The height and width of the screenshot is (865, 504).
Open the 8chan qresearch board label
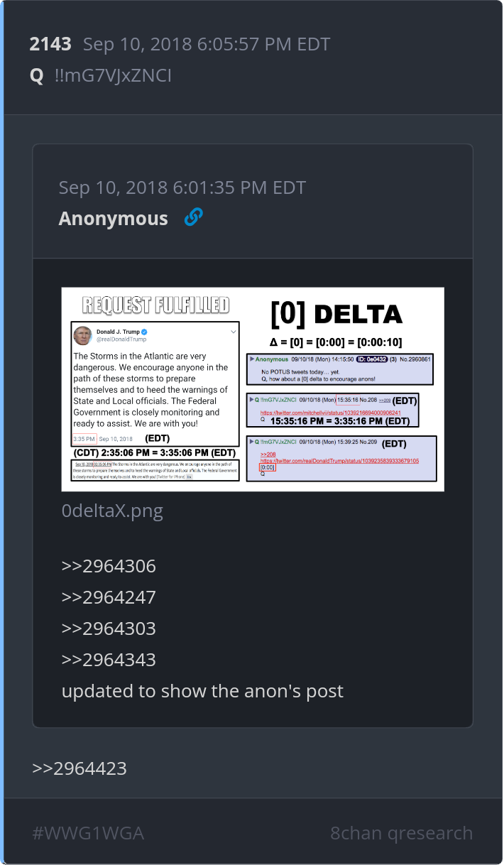pyautogui.click(x=402, y=833)
